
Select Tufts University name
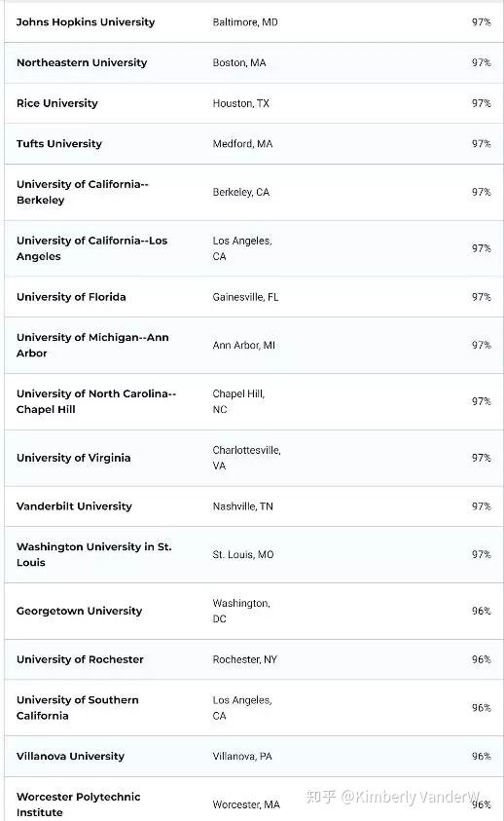tap(59, 143)
